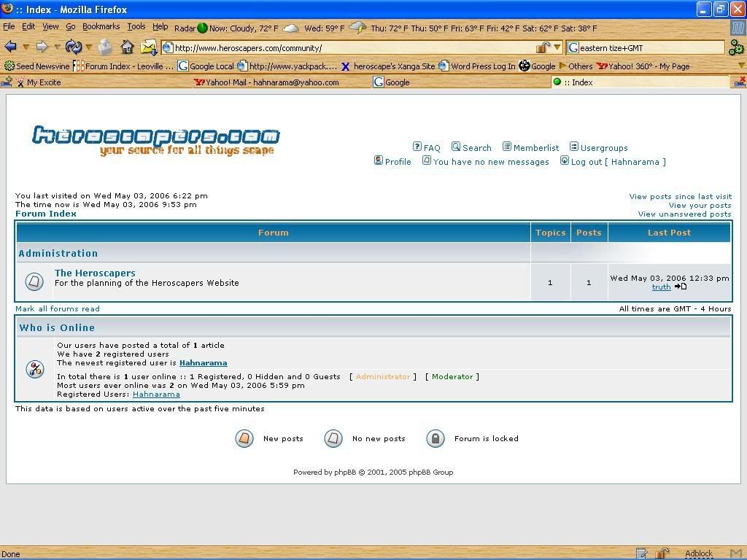Click the latest post arrow icon beside truth
This screenshot has height=560, width=747.
coord(680,287)
